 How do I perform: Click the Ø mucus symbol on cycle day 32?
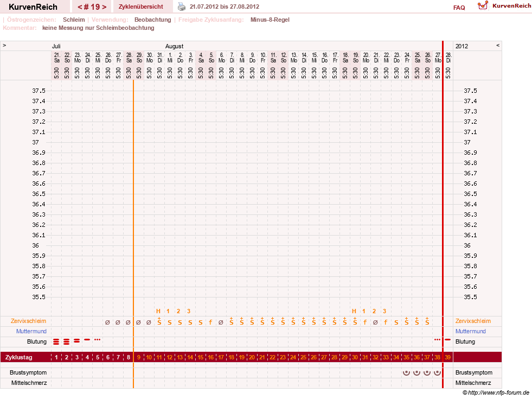(x=375, y=322)
